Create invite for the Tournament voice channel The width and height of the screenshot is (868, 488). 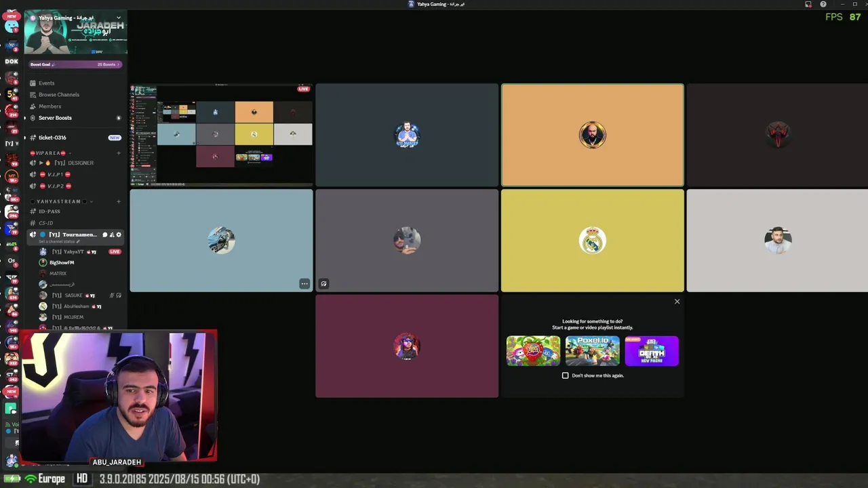[x=112, y=235]
